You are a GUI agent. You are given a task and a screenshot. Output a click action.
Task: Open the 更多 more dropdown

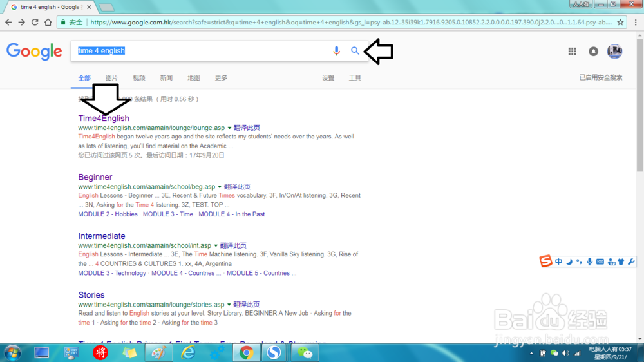click(221, 78)
